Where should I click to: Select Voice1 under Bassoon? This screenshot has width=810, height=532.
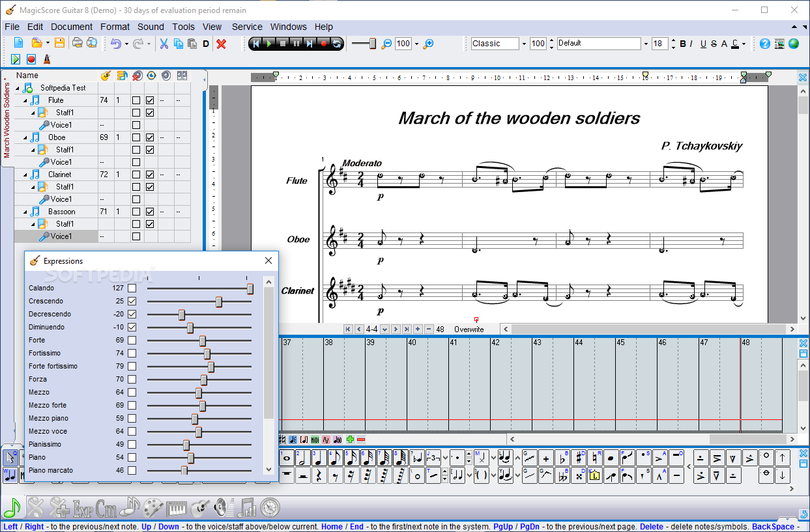[x=61, y=236]
